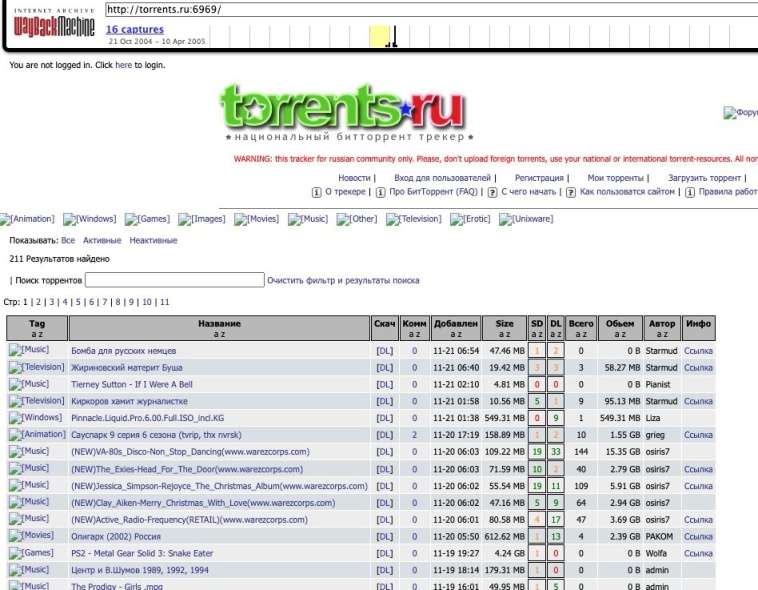Click [DL] for Олигарх (2002) Россия
This screenshot has width=758, height=590.
(x=385, y=537)
